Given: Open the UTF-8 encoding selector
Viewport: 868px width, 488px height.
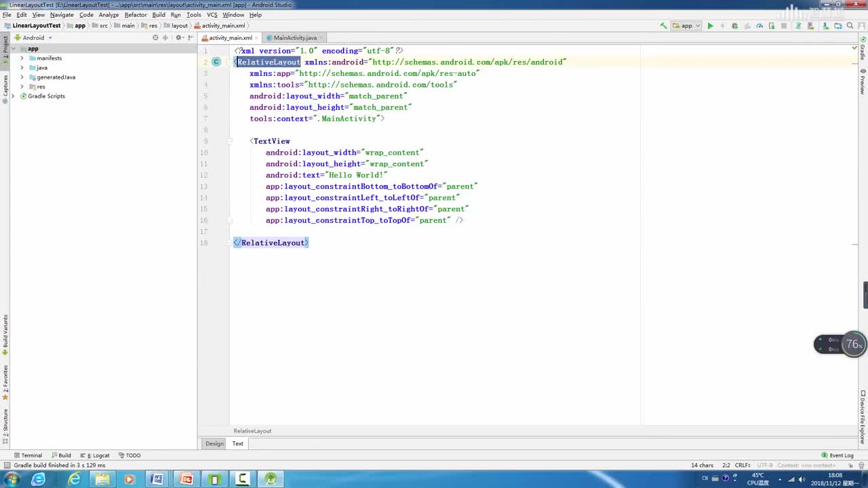Looking at the screenshot, I should click(764, 466).
